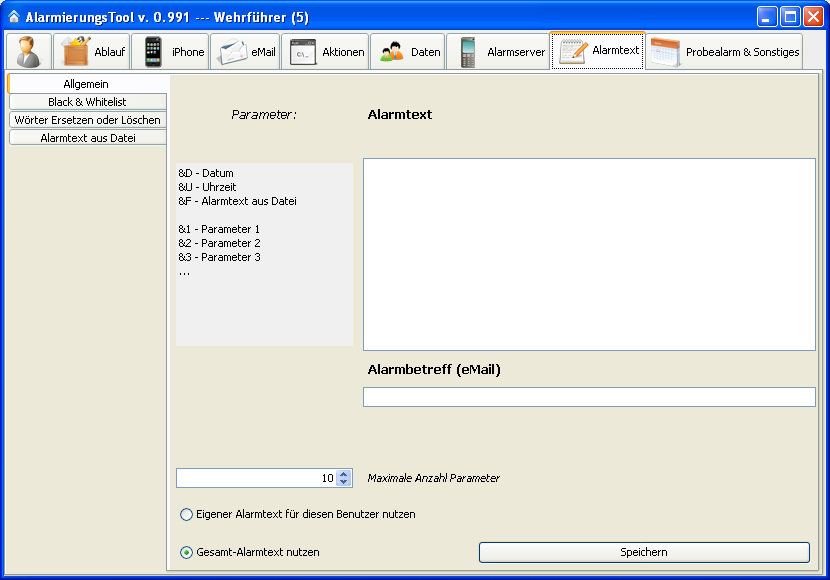
Task: Increase maximale Anzahl Parameter value
Action: 344,474
